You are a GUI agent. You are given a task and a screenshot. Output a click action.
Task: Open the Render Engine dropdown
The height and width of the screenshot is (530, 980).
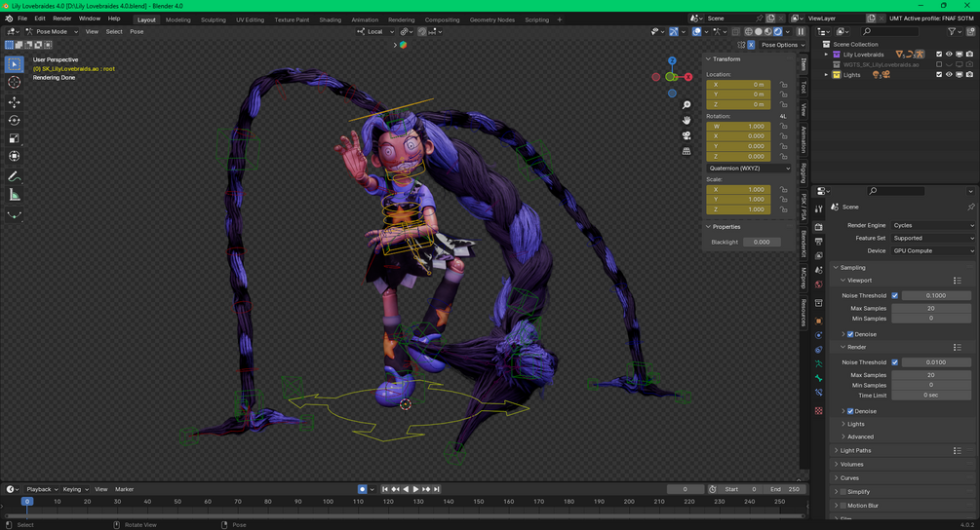933,225
